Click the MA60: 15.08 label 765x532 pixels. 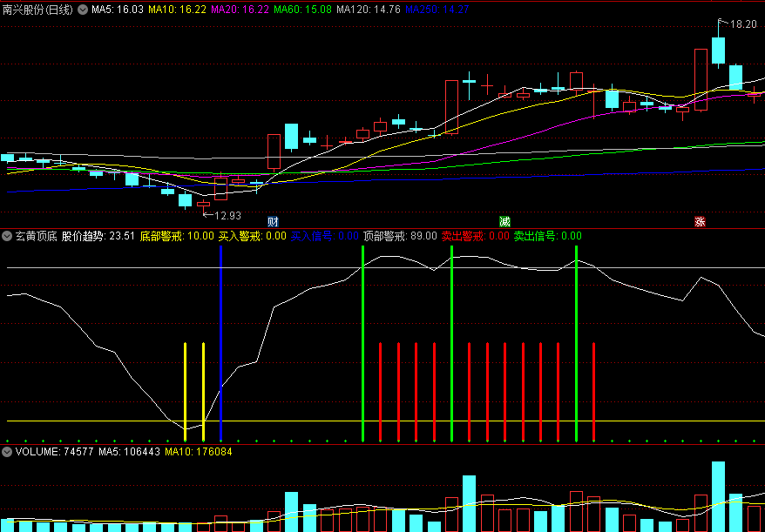[303, 9]
